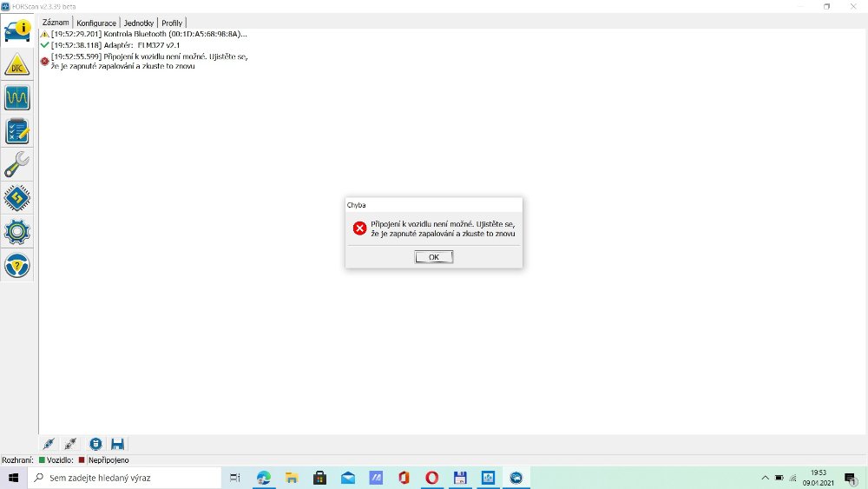The width and height of the screenshot is (868, 489).
Task: Switch to the Jednotky tab
Action: coord(138,23)
